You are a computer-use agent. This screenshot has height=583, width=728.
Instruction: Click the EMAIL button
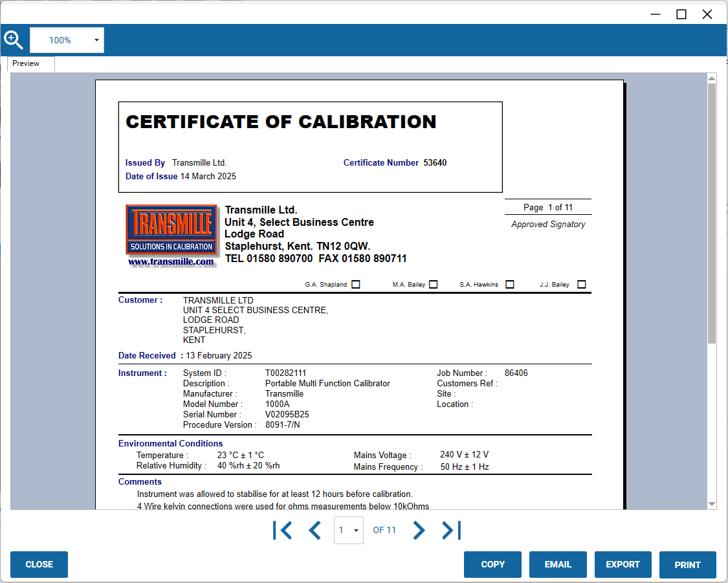click(x=558, y=564)
